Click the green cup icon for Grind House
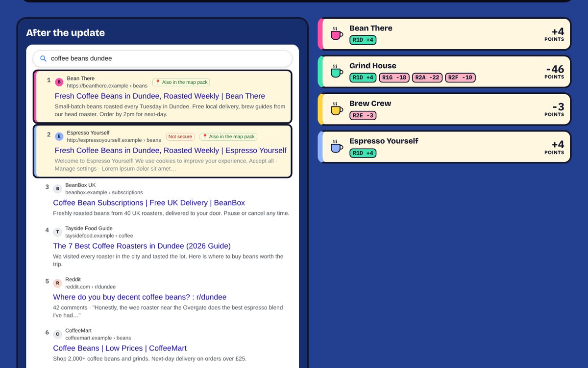 click(337, 71)
